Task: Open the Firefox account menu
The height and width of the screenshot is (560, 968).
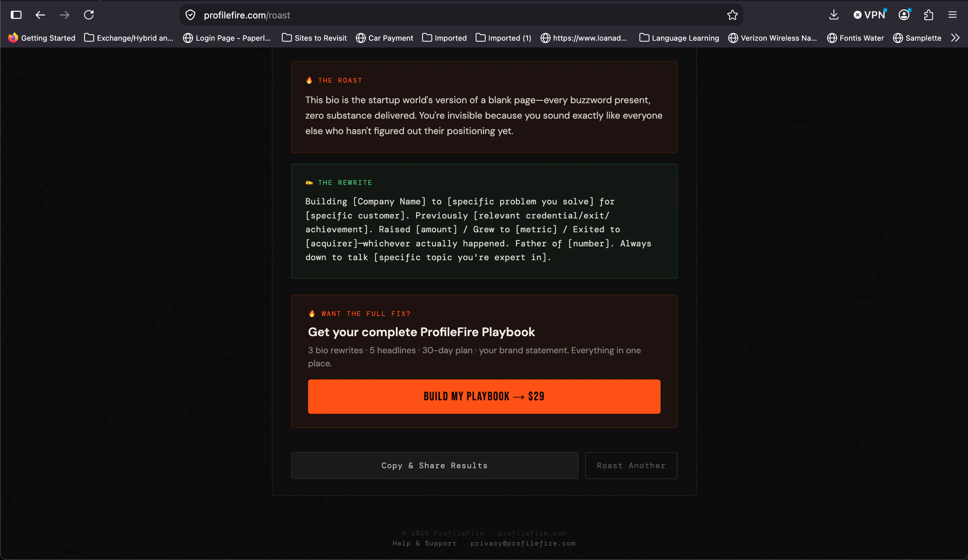Action: (904, 15)
